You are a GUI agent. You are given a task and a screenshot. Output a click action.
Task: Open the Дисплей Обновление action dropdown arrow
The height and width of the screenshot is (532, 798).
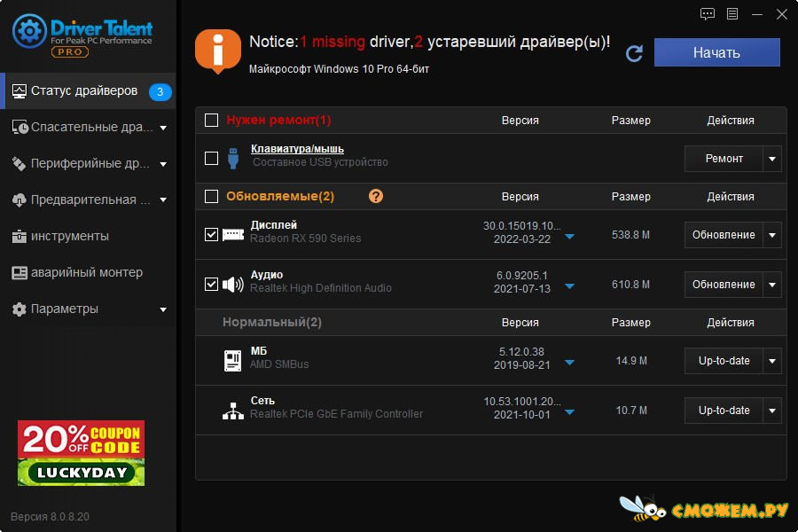coord(772,235)
